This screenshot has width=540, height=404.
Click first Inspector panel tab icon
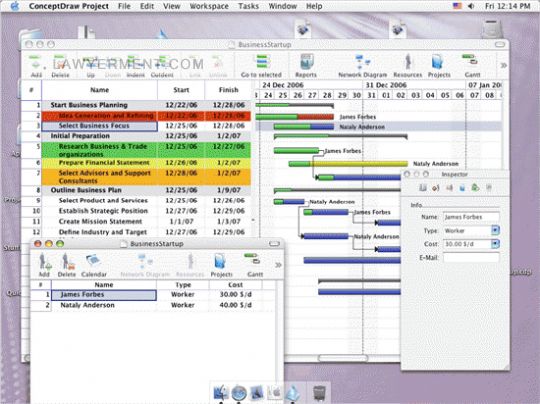coord(423,188)
